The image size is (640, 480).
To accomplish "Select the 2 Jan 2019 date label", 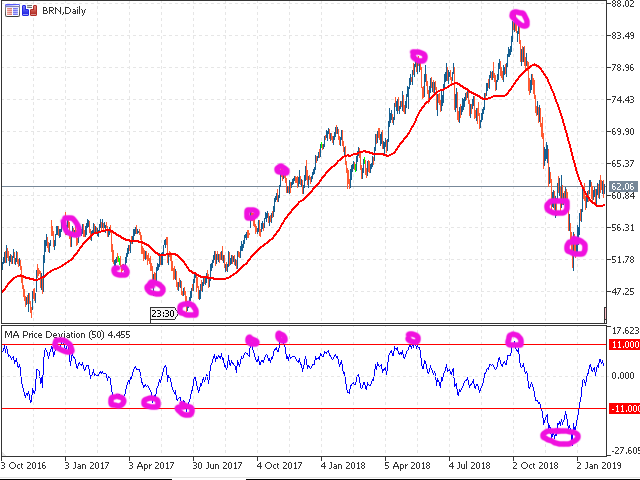I will click(599, 465).
